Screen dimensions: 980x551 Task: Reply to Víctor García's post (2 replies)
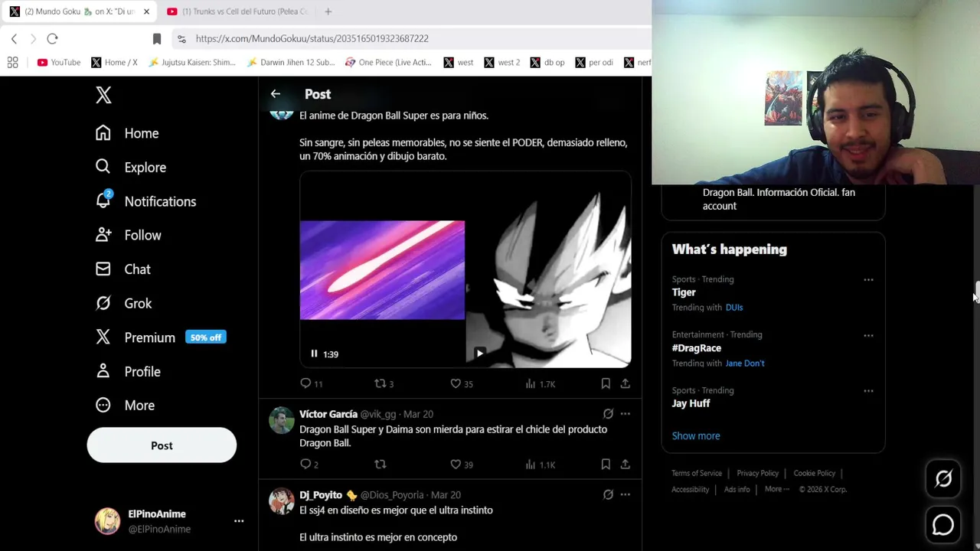pos(310,465)
